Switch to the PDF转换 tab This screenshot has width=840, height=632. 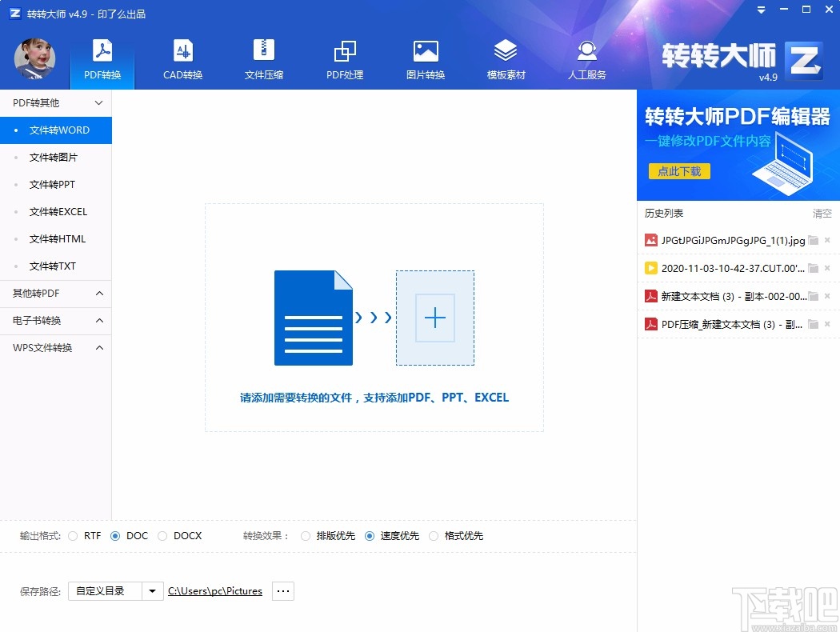point(102,58)
